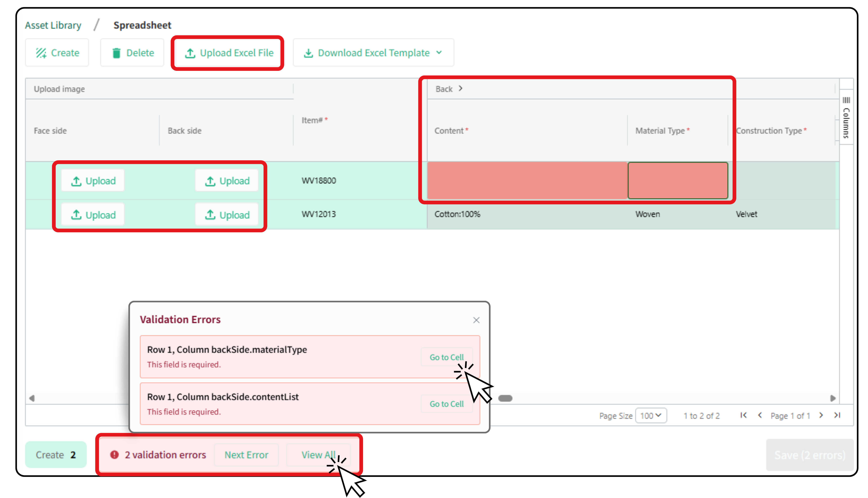
Task: Open Download Excel Template dropdown
Action: point(373,53)
